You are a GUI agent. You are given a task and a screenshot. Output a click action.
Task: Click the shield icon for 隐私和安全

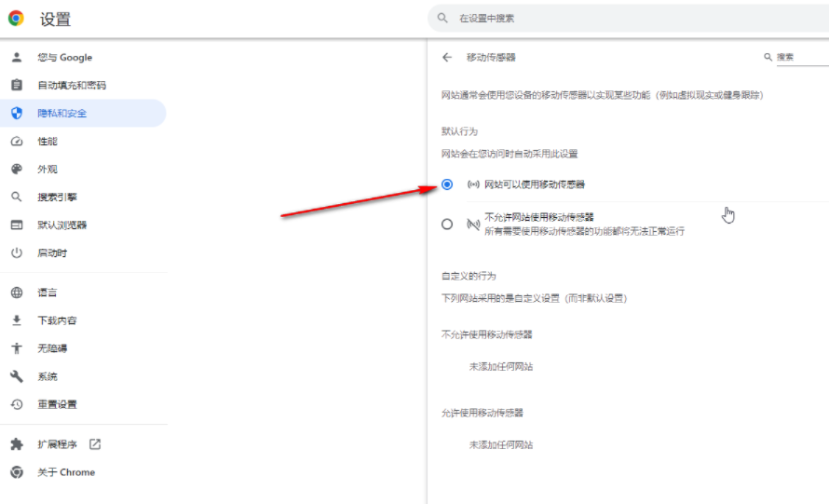pyautogui.click(x=17, y=113)
